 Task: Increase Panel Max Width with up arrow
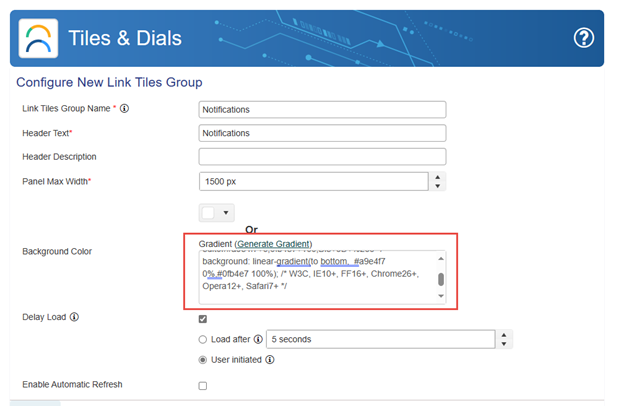[x=438, y=177]
